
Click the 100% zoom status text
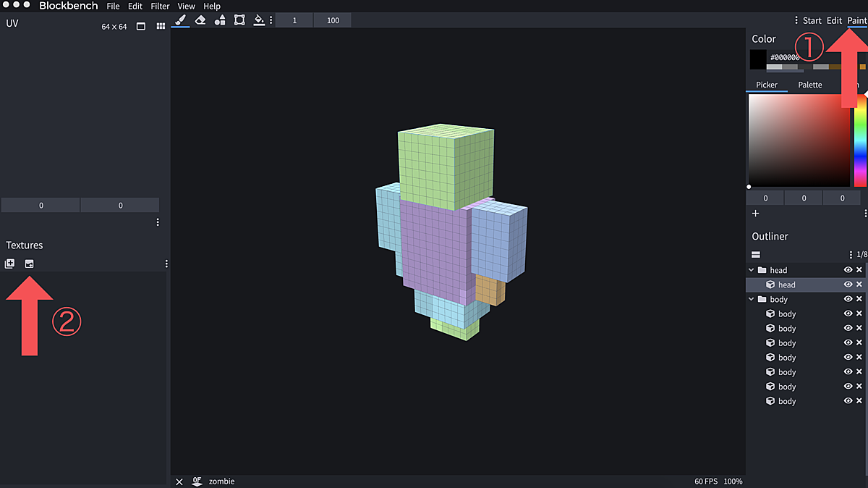[x=733, y=481]
